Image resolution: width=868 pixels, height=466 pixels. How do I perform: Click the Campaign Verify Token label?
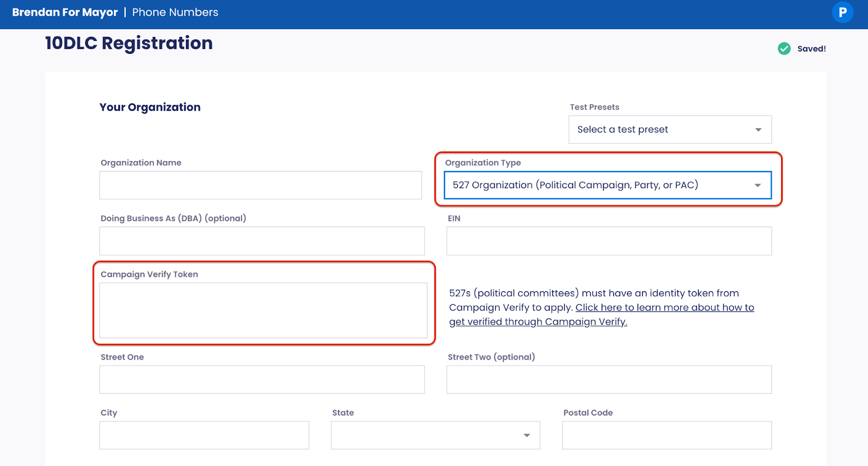click(x=149, y=275)
